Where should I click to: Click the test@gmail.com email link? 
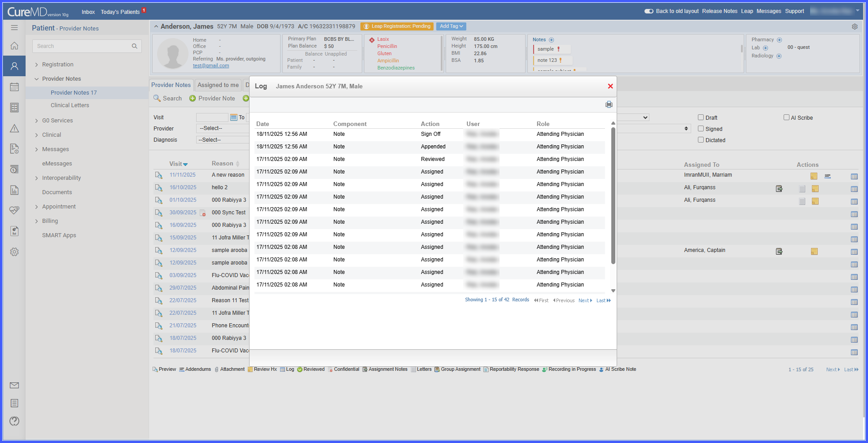coord(211,65)
